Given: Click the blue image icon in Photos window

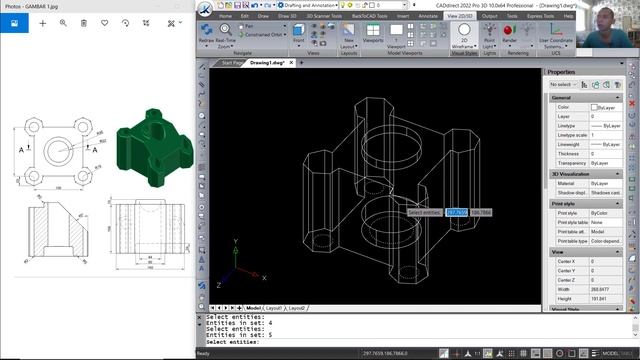Looking at the screenshot, I should click(x=14, y=23).
